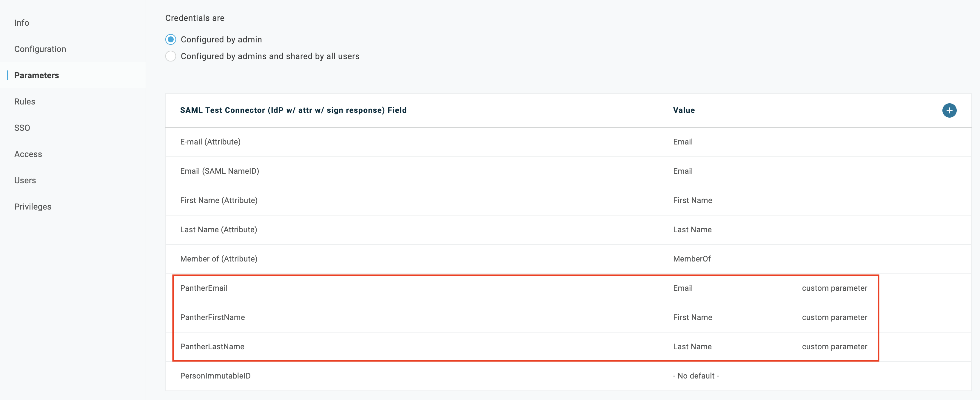
Task: Open Member of (Attribute) row
Action: click(219, 259)
